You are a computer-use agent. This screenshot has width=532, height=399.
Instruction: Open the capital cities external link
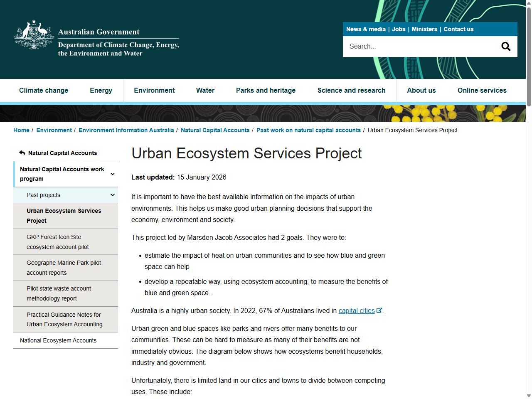coord(357,310)
